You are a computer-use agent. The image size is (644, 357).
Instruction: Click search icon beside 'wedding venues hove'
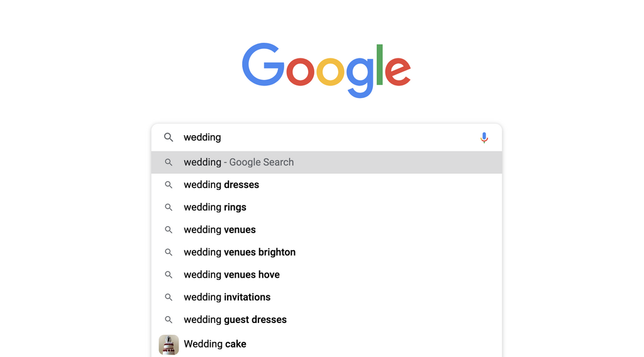(169, 275)
